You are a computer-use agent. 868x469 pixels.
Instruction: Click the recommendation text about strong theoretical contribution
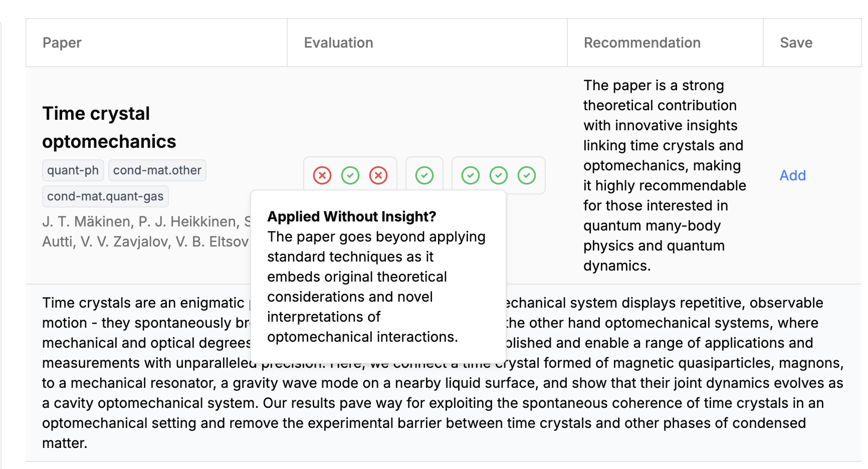[x=665, y=175]
